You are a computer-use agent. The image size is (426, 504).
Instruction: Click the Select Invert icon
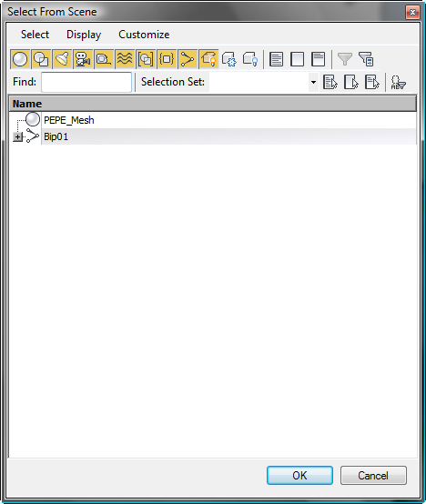318,59
